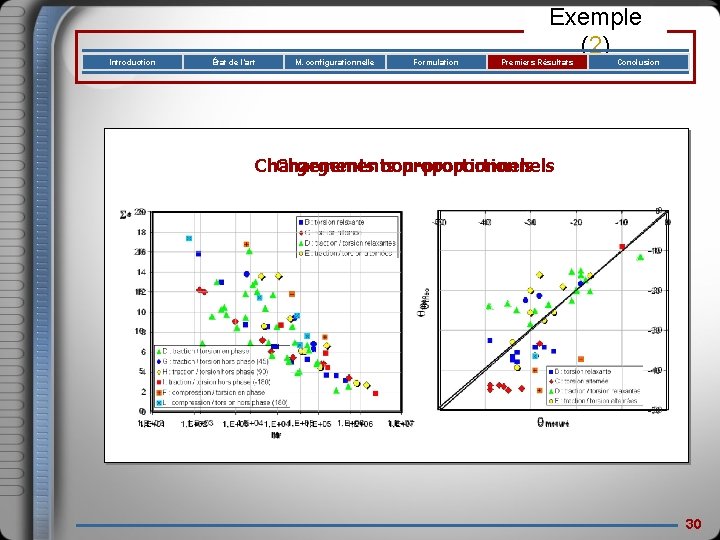Click the Exemple slide title

click(x=595, y=17)
